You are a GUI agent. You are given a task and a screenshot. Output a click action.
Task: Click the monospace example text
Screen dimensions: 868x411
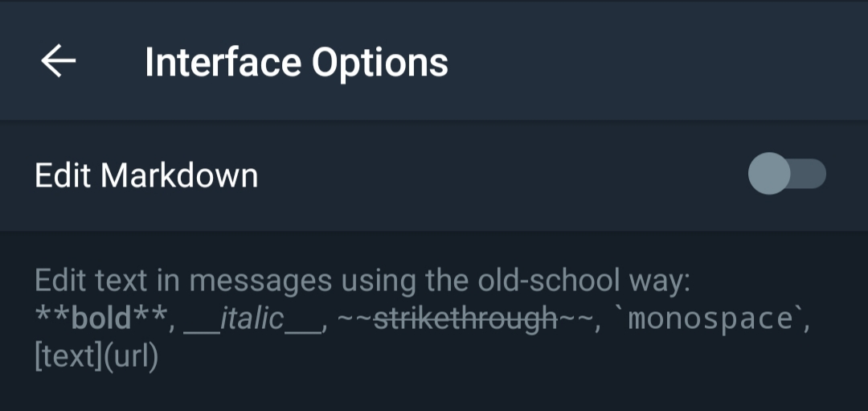tap(708, 319)
